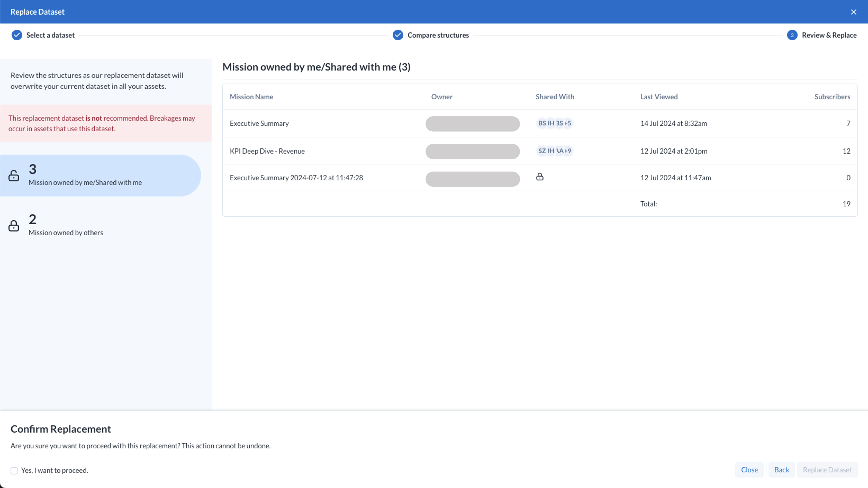Click the Replace Dataset button

point(827,470)
